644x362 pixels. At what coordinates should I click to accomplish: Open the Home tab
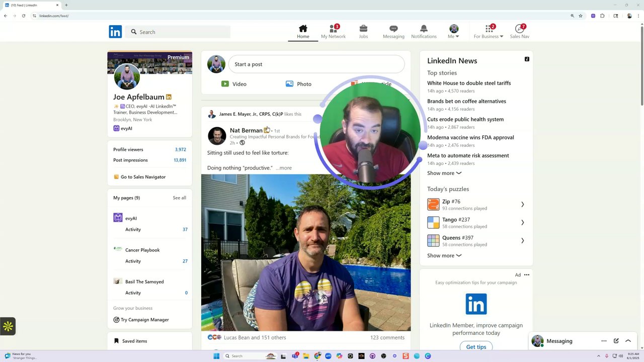point(303,32)
